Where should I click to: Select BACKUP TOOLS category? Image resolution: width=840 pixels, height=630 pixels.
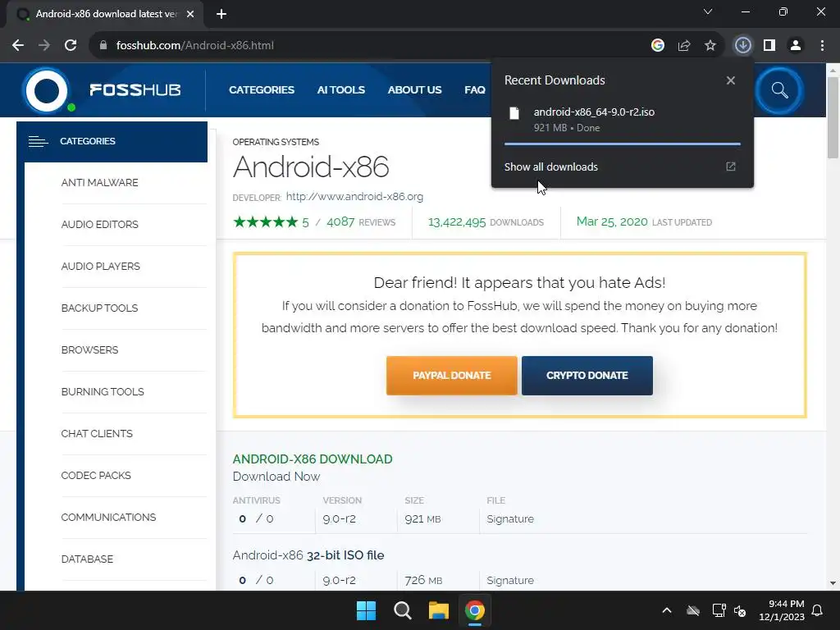pos(99,308)
